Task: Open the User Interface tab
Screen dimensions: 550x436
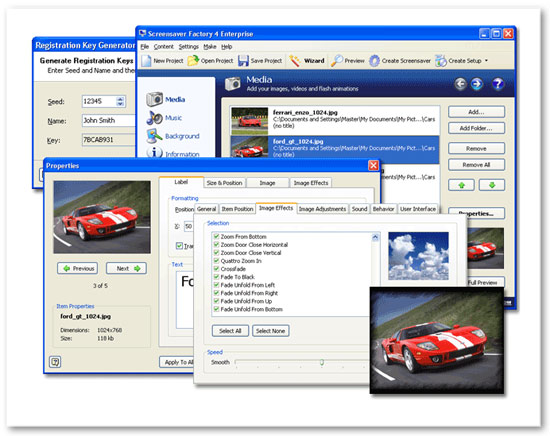Action: pyautogui.click(x=418, y=209)
